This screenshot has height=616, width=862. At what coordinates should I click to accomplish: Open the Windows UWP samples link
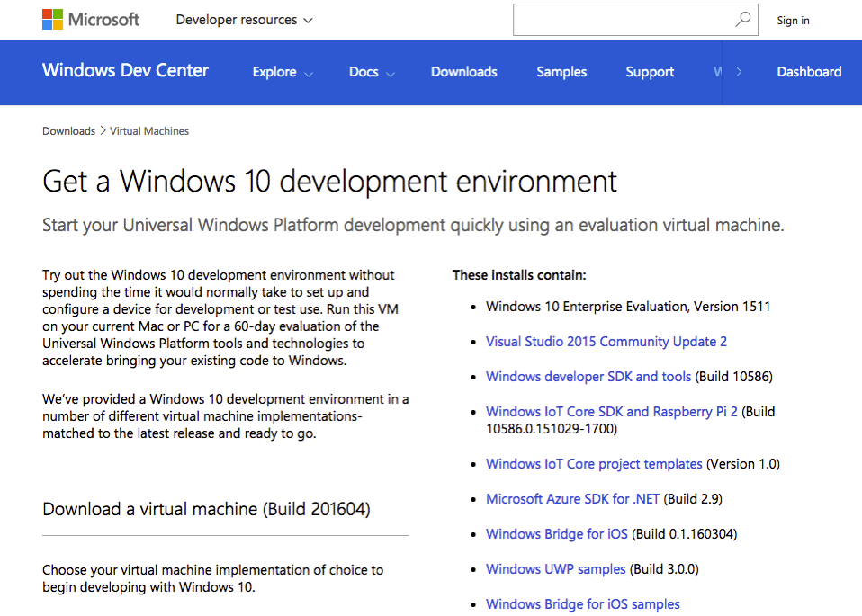click(x=555, y=569)
